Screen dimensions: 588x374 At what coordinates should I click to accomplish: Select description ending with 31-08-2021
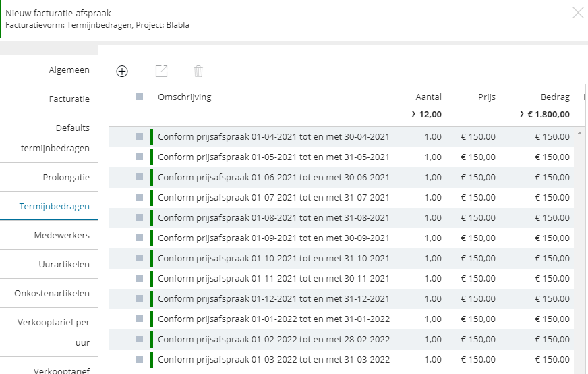coord(273,218)
